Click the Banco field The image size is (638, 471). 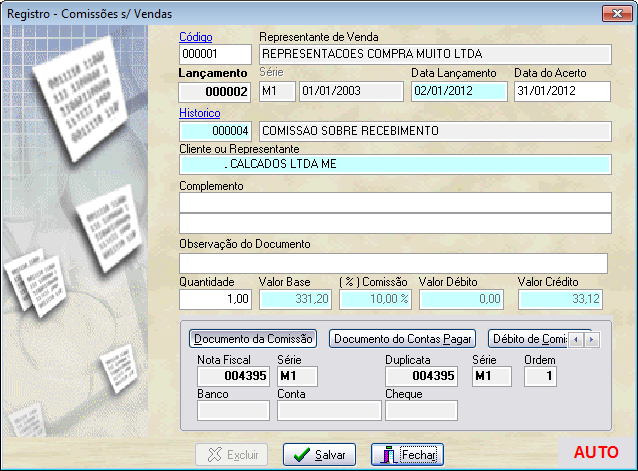click(233, 410)
